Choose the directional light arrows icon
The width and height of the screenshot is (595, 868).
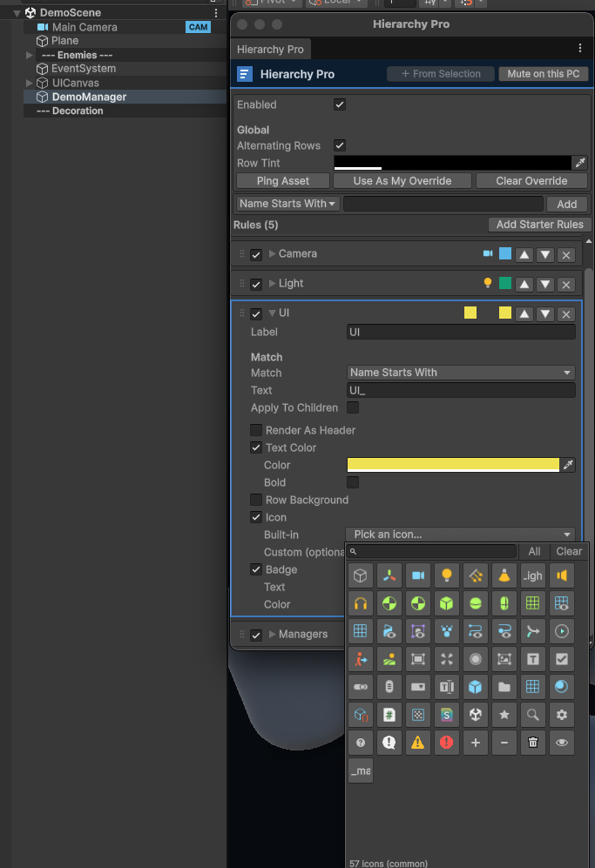coord(476,575)
